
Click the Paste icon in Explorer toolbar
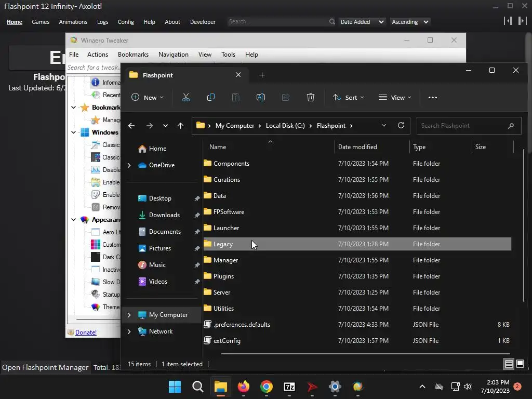235,97
